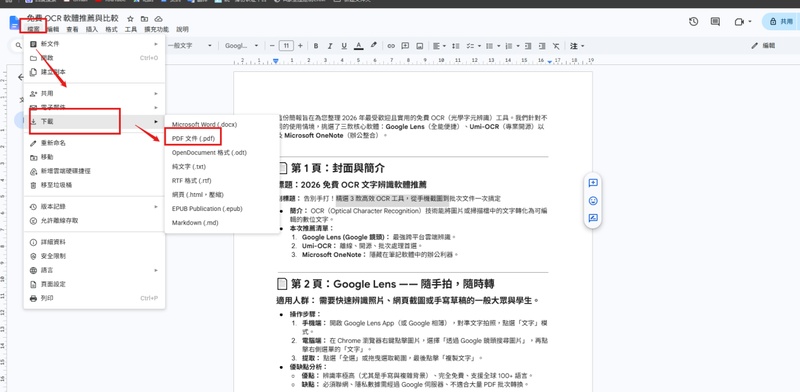Start a Meet call with camera icon

(x=739, y=21)
